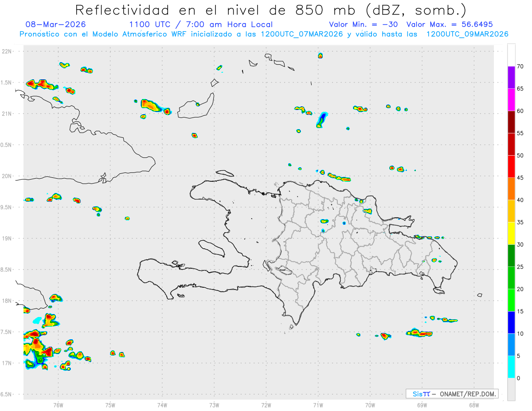Viewport: 532px width, 411px height.
Task: Click the '73W' longitude label
Action: point(214,405)
